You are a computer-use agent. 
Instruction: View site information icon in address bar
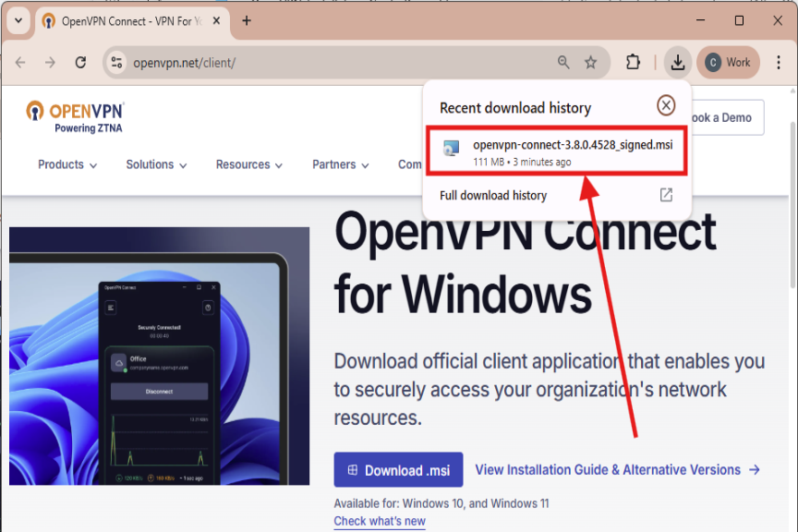click(x=116, y=63)
